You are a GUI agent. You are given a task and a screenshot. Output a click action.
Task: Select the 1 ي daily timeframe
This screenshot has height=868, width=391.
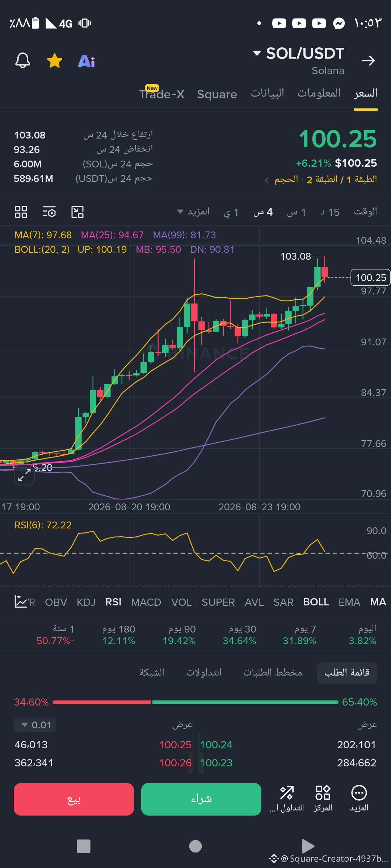point(231,212)
